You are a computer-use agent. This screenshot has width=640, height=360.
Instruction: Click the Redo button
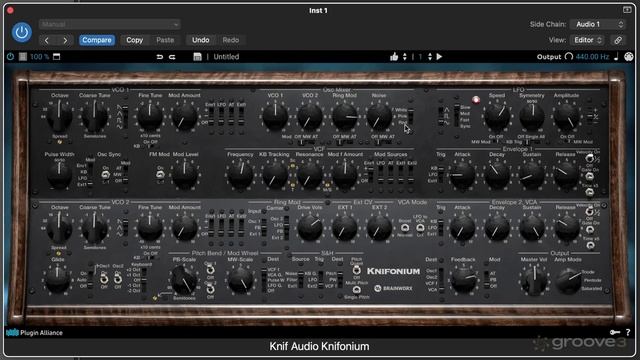[231, 40]
